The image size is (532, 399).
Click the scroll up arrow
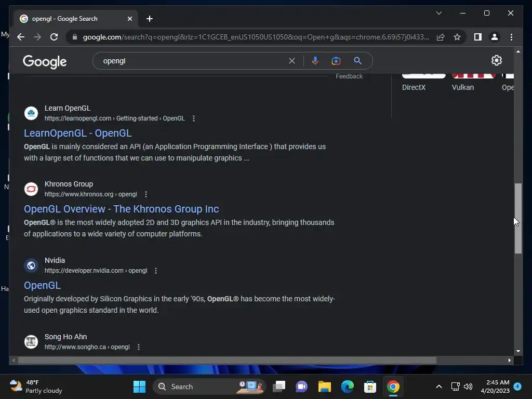tap(518, 51)
